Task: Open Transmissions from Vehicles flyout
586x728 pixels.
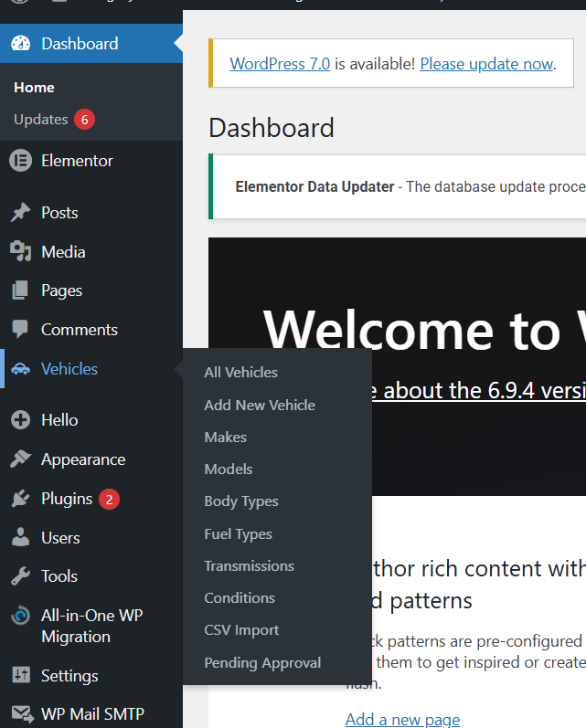Action: click(x=249, y=566)
